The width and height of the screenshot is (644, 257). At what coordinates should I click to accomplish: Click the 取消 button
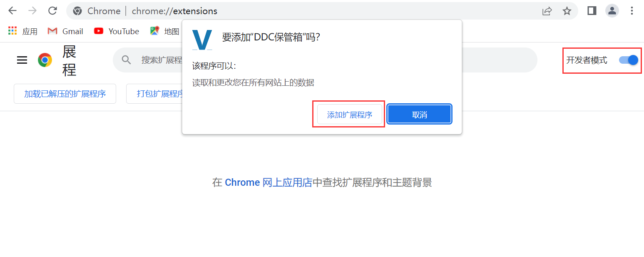(x=420, y=115)
